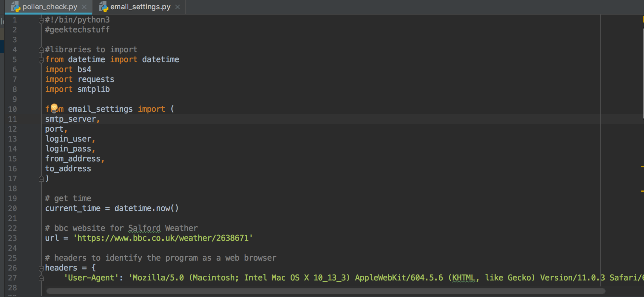Place cursor in 'smtp_server' on line 11
Viewport: 644px width, 297px height.
pos(70,119)
